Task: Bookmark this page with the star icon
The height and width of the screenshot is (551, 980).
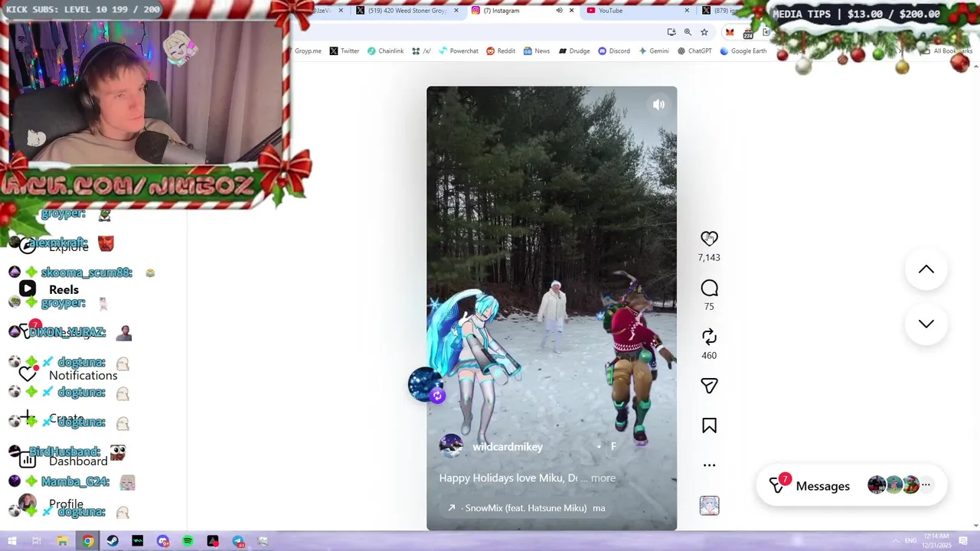Action: tap(704, 32)
